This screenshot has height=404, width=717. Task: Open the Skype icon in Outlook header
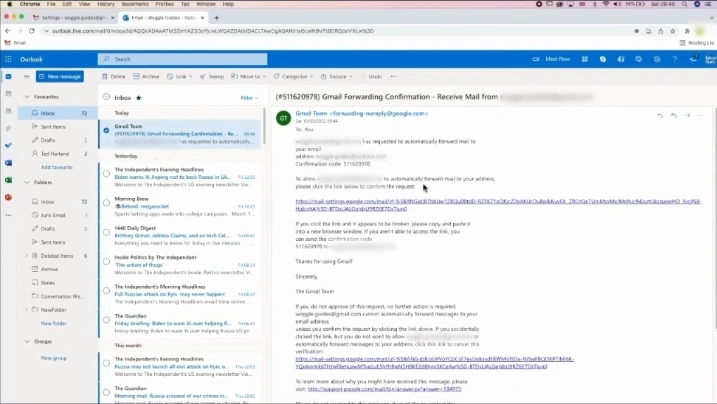point(603,59)
